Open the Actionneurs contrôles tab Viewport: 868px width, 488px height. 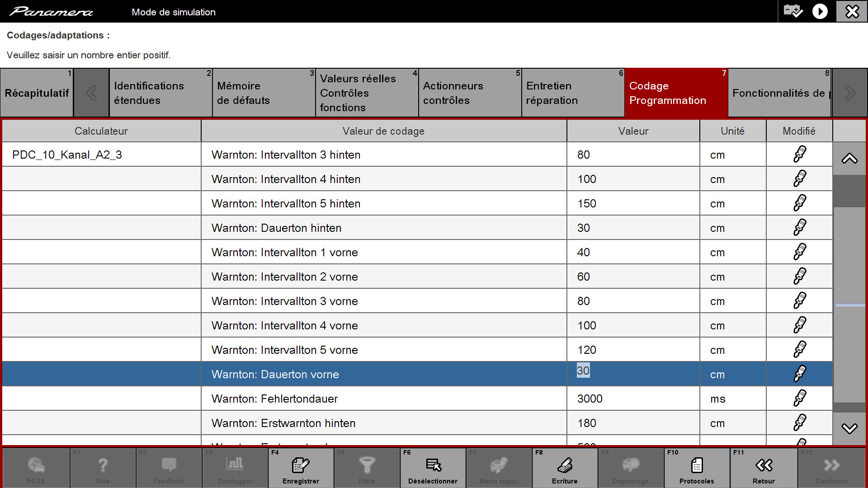[470, 93]
